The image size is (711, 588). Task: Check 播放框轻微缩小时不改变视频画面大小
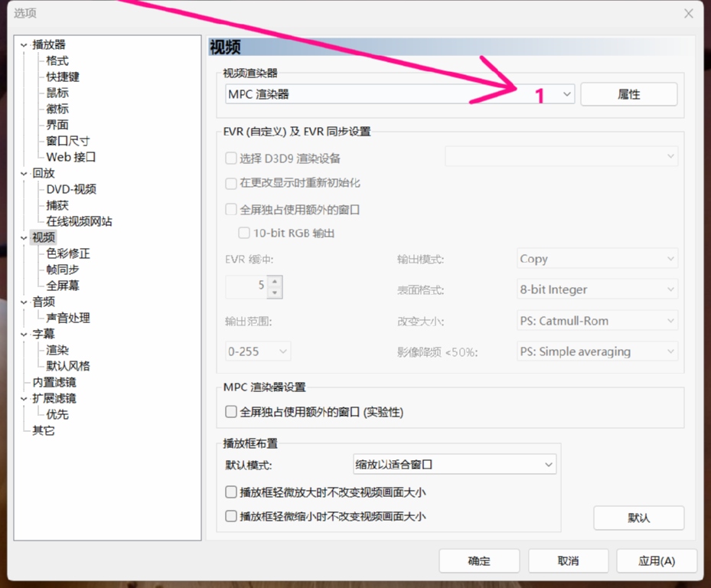231,516
